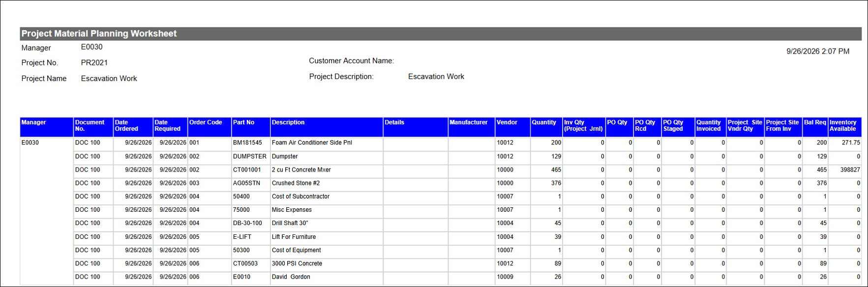Click description Cost of Equipment

coord(296,250)
